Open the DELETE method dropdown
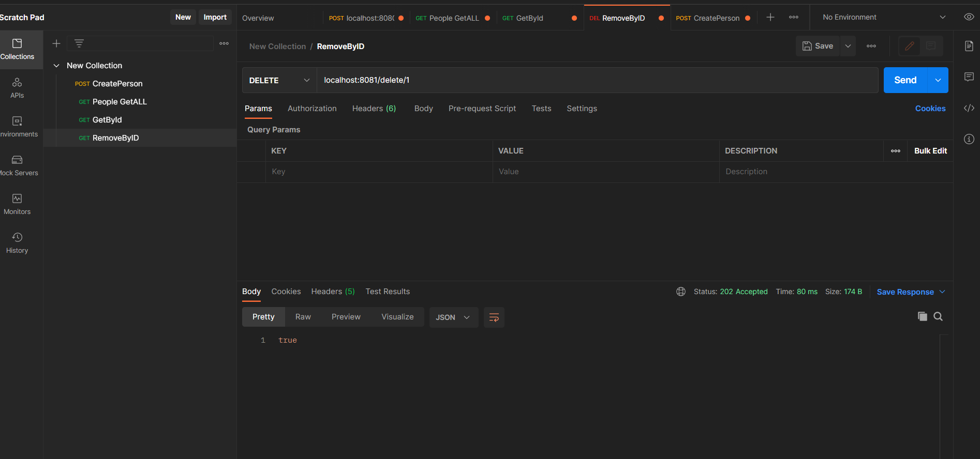The width and height of the screenshot is (980, 459). 279,80
